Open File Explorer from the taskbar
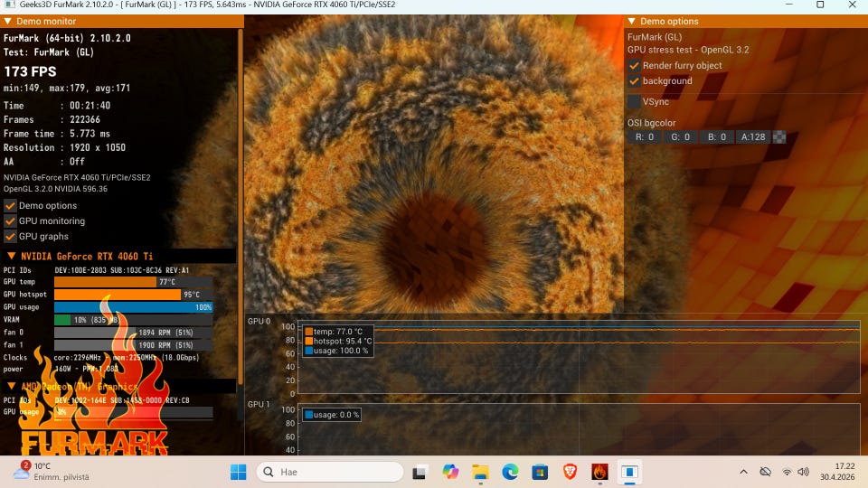The image size is (868, 488). click(480, 472)
